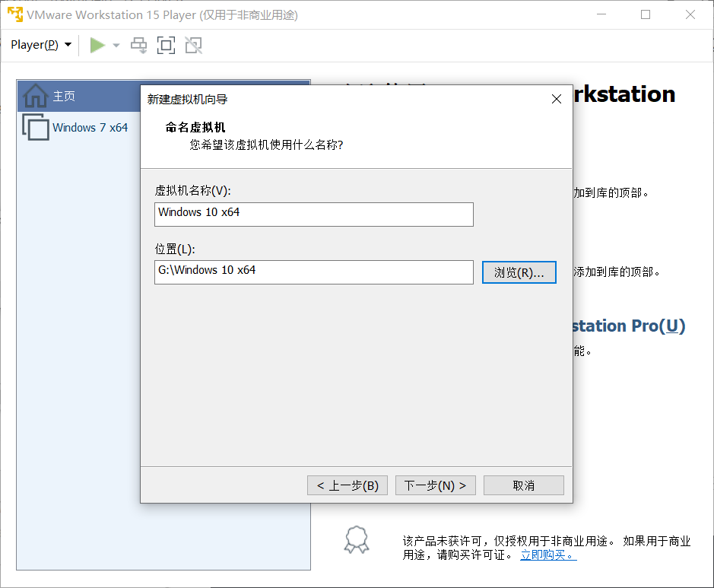Enter full screen mode via the toolbar icon
Viewport: 714px width, 588px height.
(166, 45)
